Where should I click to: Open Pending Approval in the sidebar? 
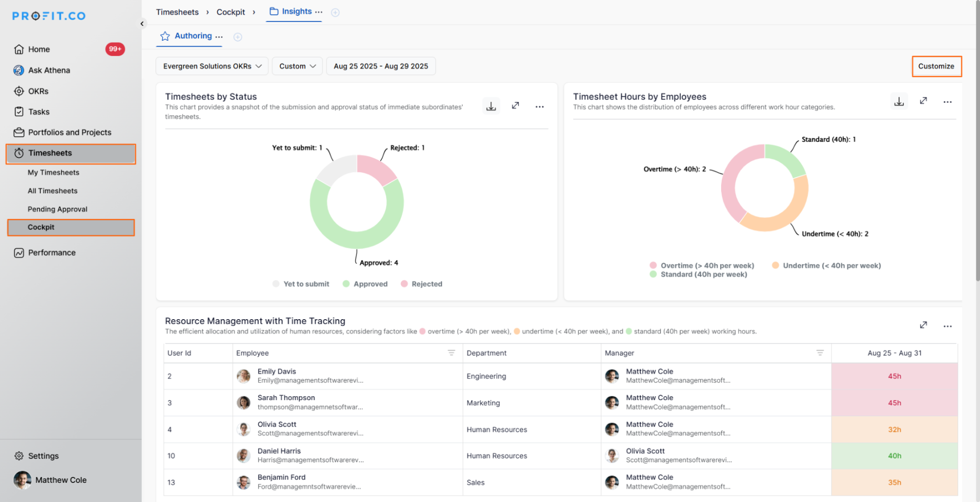point(57,209)
